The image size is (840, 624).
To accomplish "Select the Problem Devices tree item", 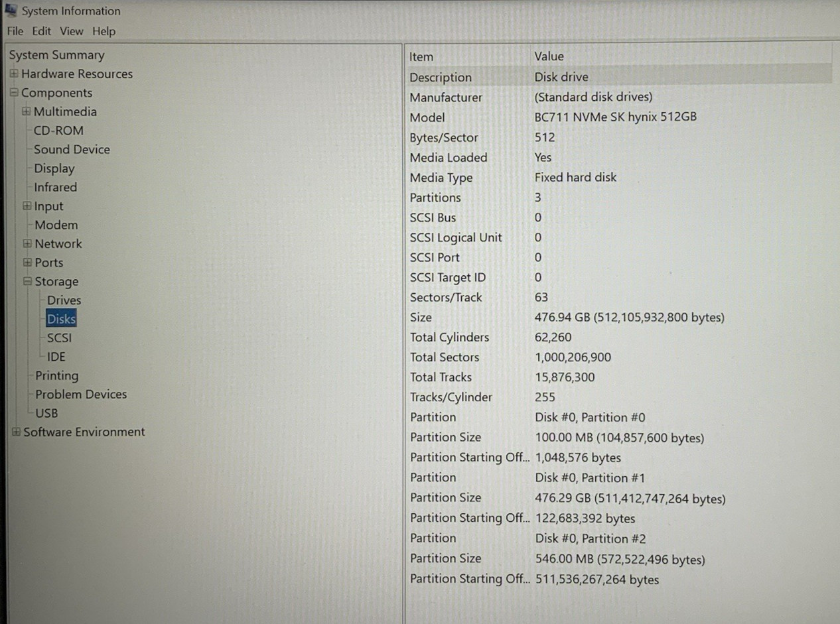I will click(x=81, y=394).
